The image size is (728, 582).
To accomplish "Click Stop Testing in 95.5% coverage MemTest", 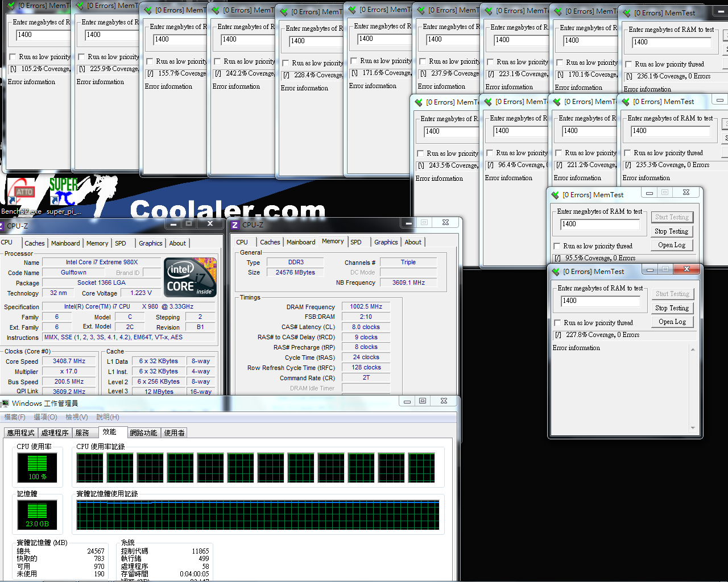I will [672, 231].
